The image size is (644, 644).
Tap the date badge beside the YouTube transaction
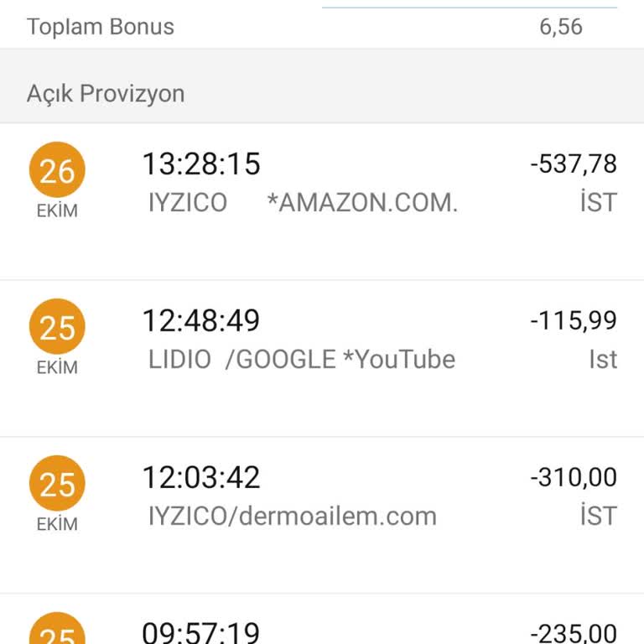pyautogui.click(x=57, y=328)
